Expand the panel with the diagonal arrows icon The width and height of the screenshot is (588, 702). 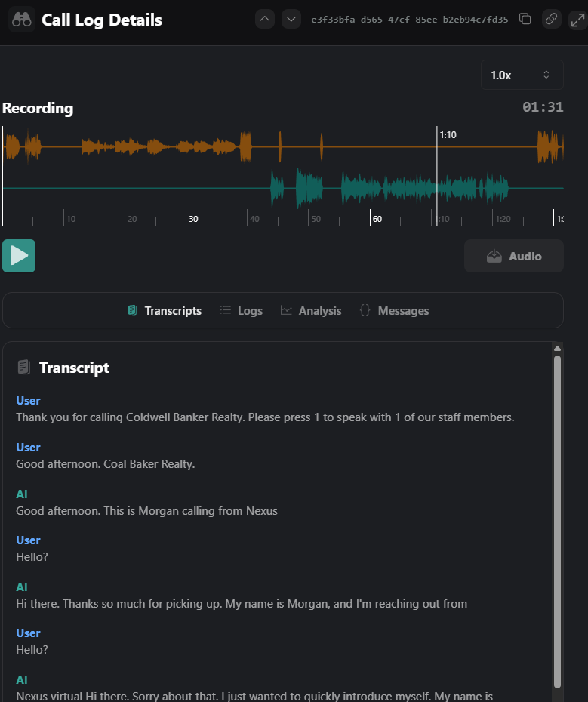(x=577, y=20)
